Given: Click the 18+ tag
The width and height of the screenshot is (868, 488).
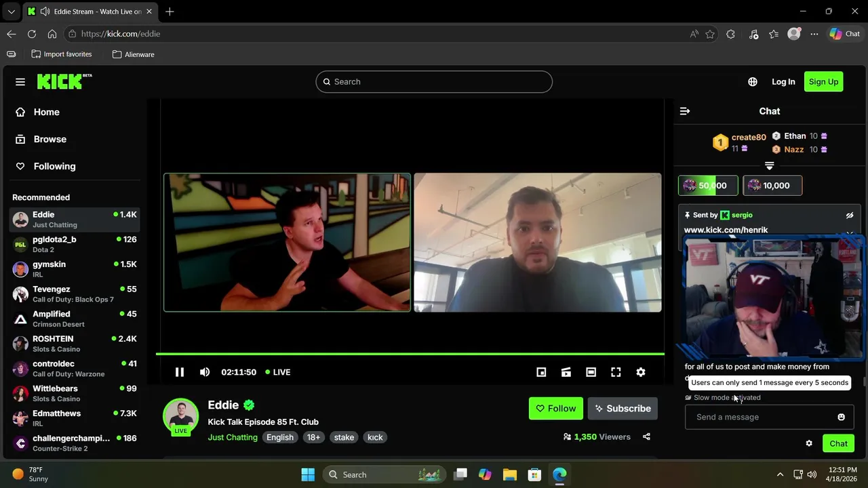Looking at the screenshot, I should (x=313, y=438).
